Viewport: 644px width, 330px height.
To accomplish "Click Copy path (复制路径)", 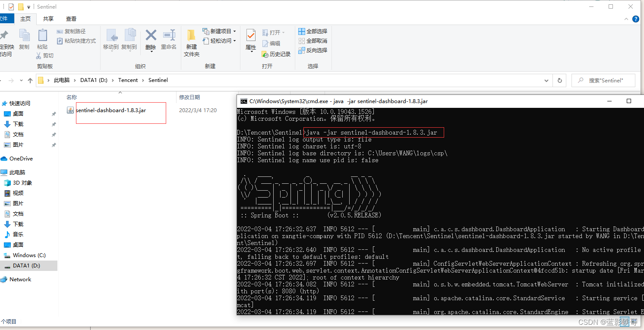I will [71, 31].
